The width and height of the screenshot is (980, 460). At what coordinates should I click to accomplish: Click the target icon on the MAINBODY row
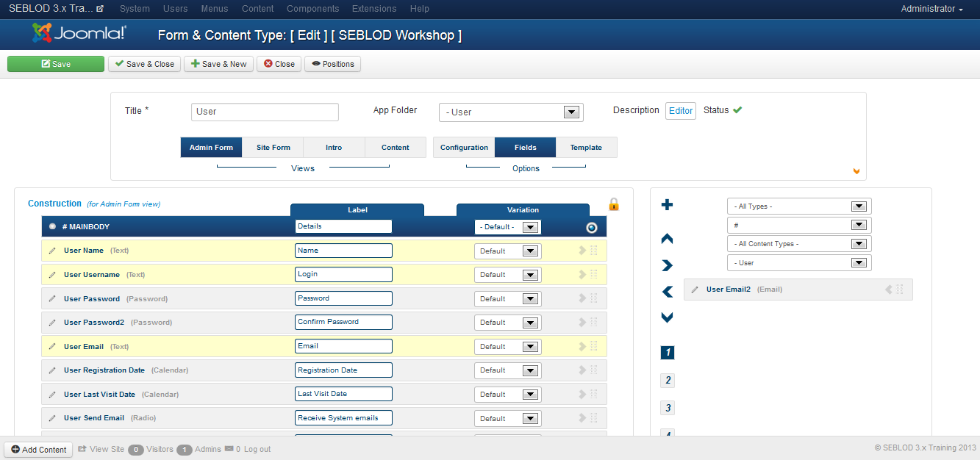pyautogui.click(x=591, y=227)
